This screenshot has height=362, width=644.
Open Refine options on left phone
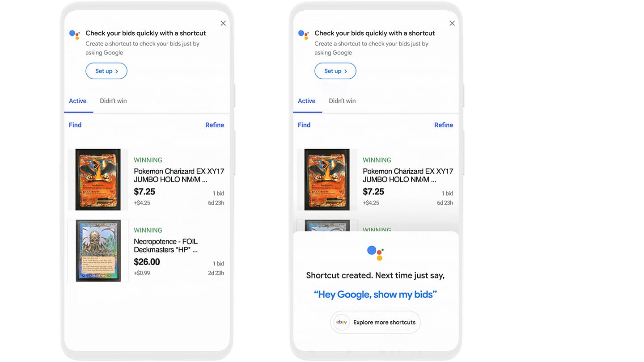[x=215, y=125]
